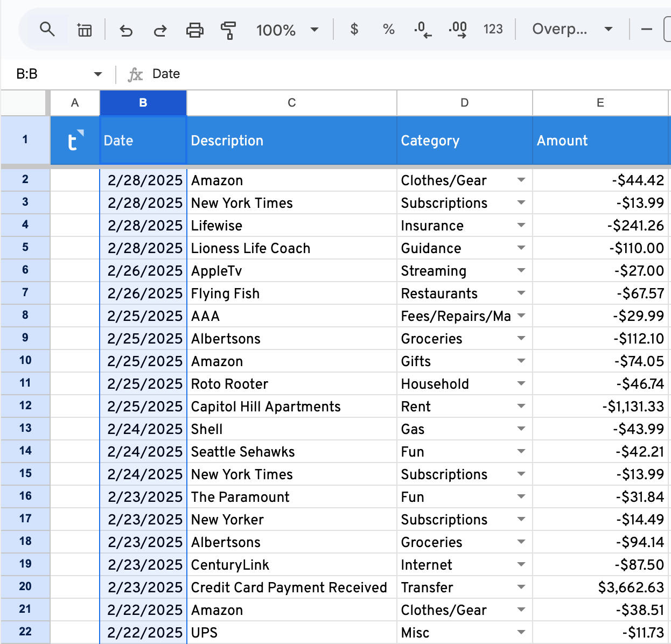Open the name box dropdown arrow
The height and width of the screenshot is (644, 671).
(98, 74)
